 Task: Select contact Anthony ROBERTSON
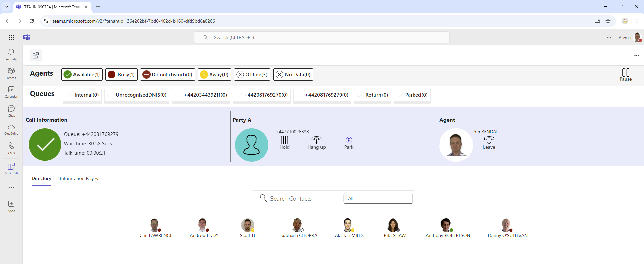(447, 228)
